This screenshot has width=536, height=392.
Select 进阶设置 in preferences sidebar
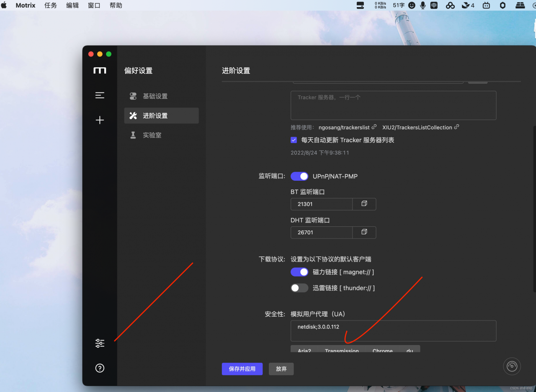pyautogui.click(x=162, y=115)
